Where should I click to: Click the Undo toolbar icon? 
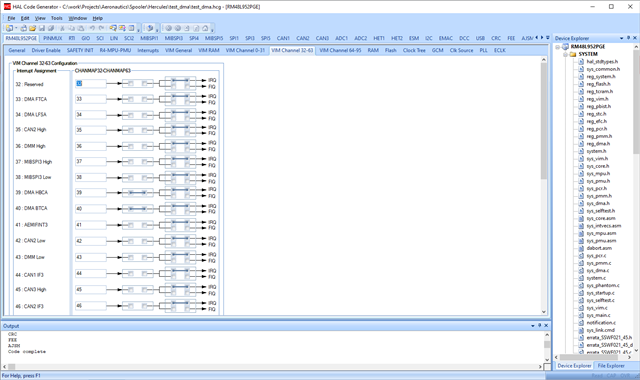(92, 28)
